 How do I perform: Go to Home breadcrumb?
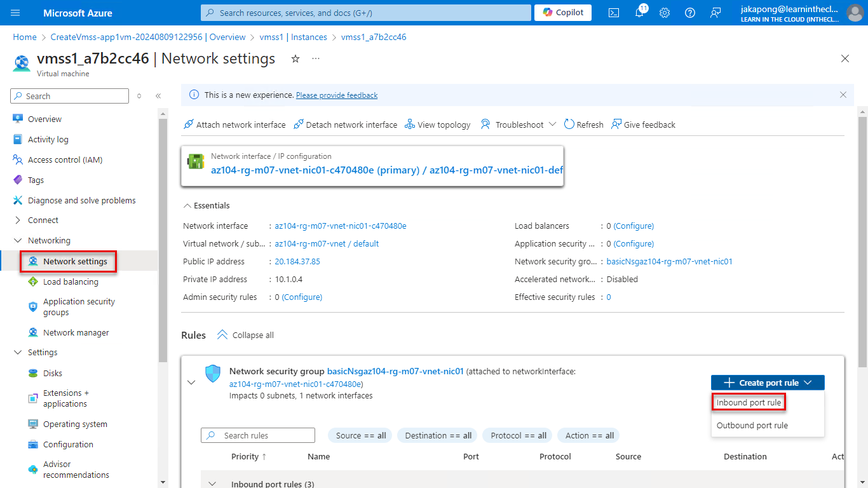(x=25, y=37)
